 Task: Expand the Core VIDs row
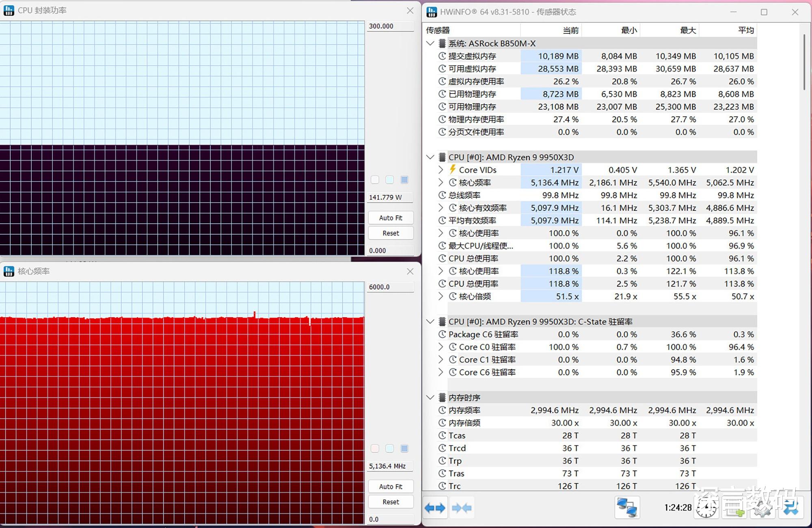pyautogui.click(x=441, y=170)
